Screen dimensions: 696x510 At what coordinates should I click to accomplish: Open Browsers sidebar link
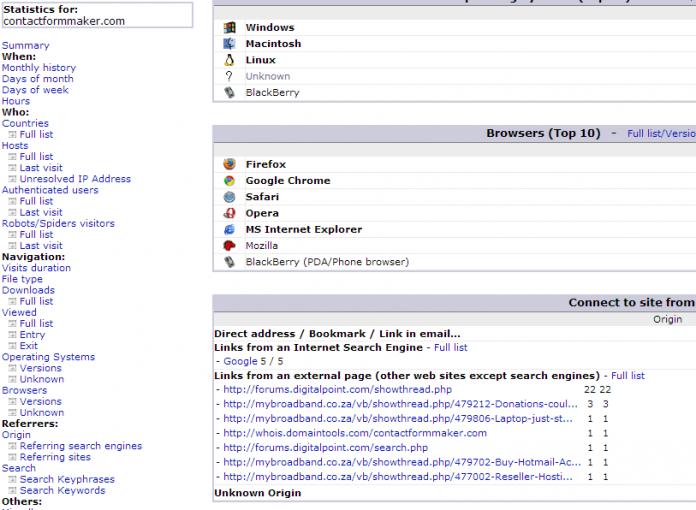click(24, 390)
